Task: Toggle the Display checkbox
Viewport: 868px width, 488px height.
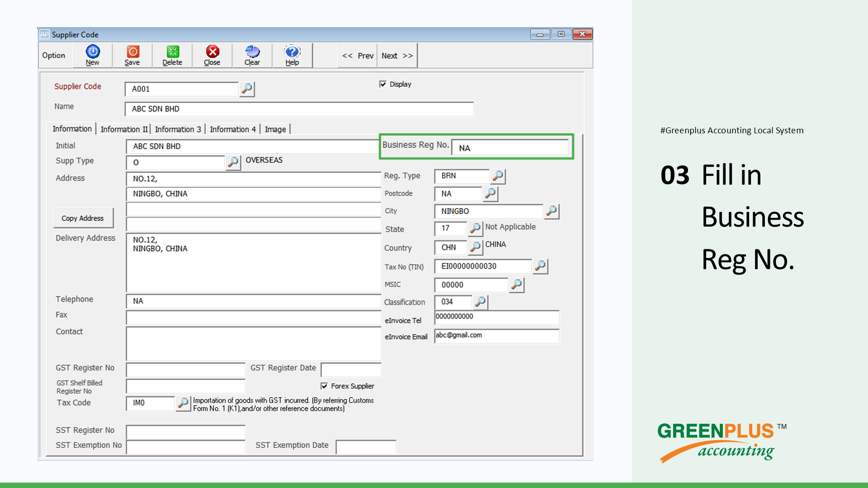Action: pyautogui.click(x=383, y=84)
